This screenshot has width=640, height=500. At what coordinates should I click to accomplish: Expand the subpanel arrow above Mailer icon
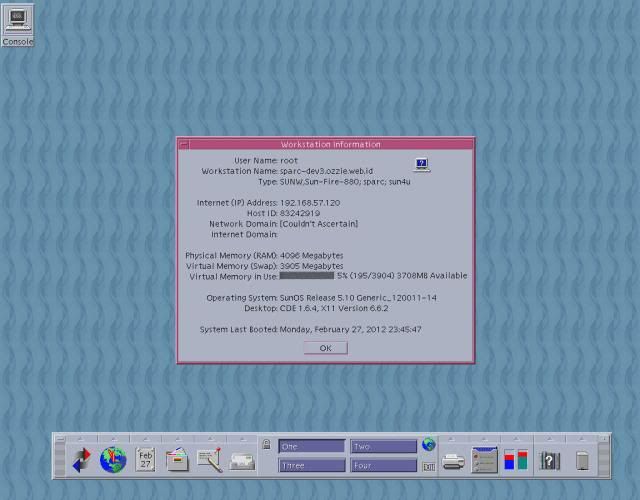point(242,439)
